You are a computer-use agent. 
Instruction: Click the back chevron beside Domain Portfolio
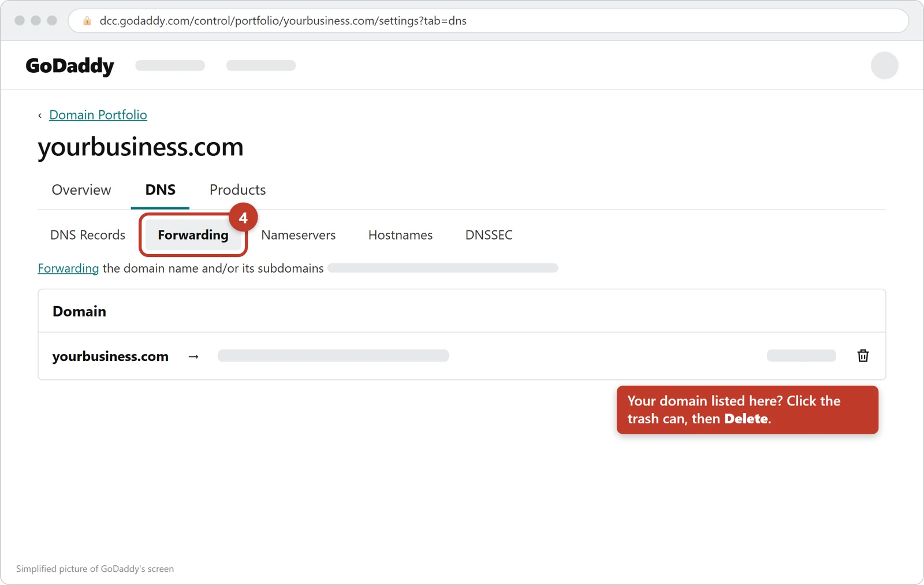pyautogui.click(x=40, y=115)
